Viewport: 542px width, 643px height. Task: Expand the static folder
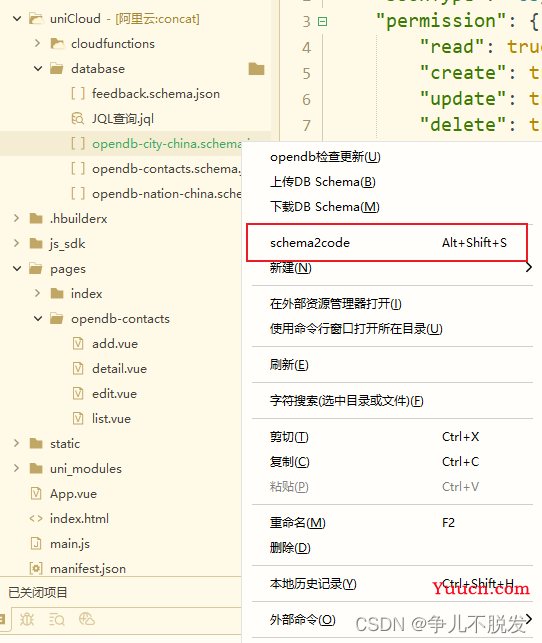(x=16, y=443)
